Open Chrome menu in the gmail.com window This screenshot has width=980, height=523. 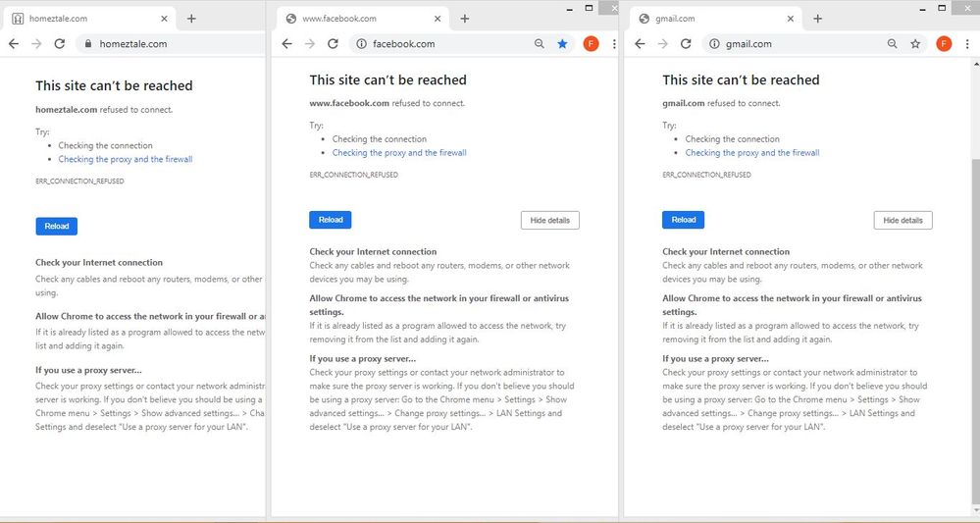[x=967, y=44]
